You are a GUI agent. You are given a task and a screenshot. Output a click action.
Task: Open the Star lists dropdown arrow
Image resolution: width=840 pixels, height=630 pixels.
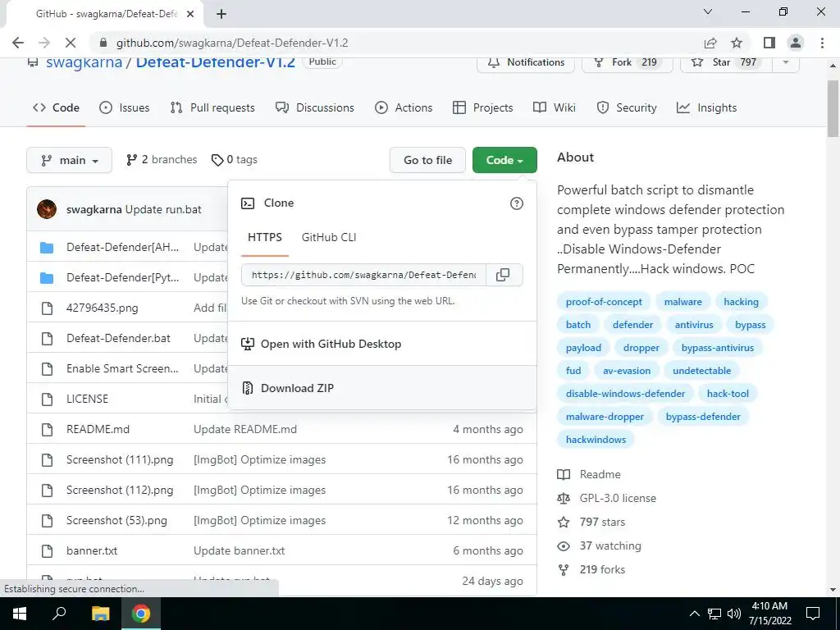pos(785,62)
